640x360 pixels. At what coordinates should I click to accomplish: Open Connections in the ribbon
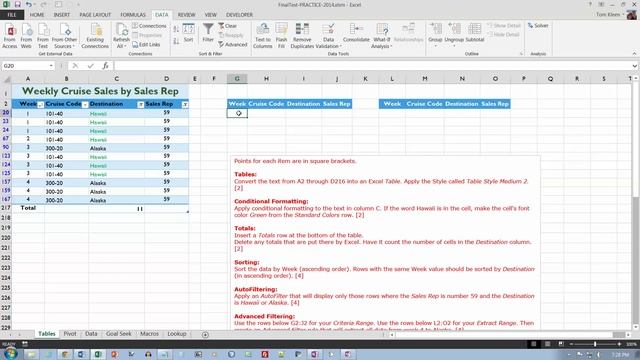149,26
